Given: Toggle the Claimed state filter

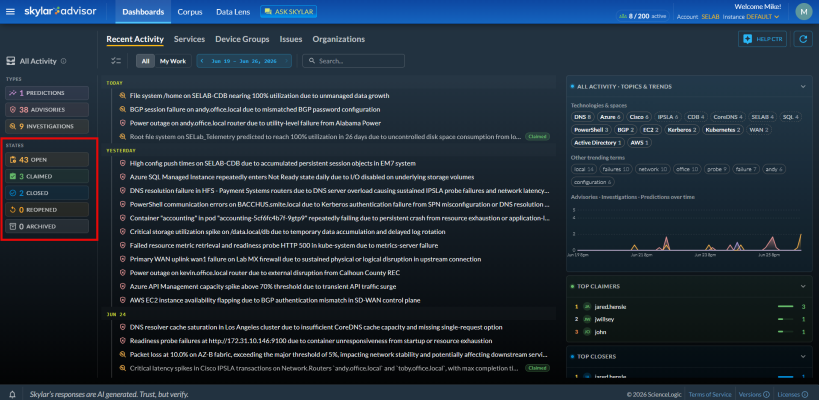Looking at the screenshot, I should click(x=47, y=177).
